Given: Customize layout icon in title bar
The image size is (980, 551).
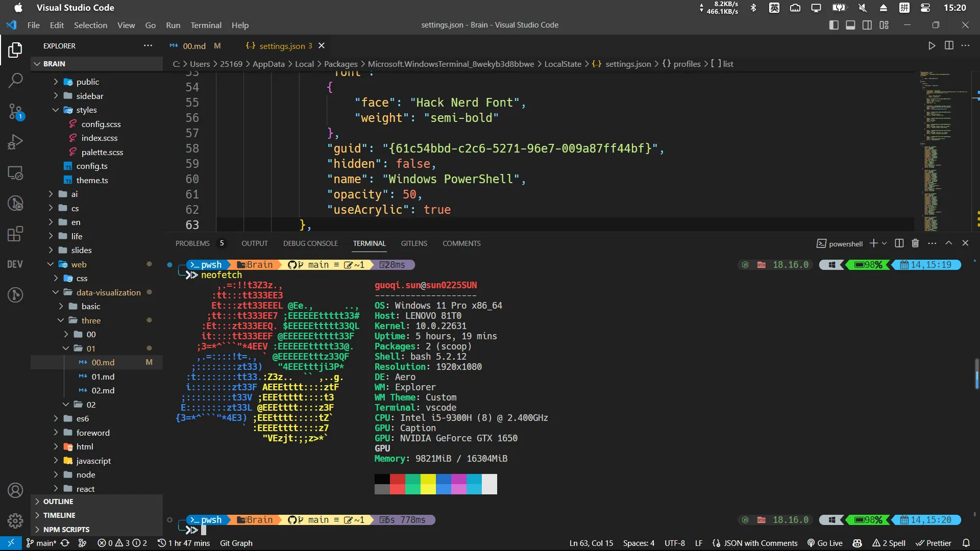Looking at the screenshot, I should (x=884, y=25).
